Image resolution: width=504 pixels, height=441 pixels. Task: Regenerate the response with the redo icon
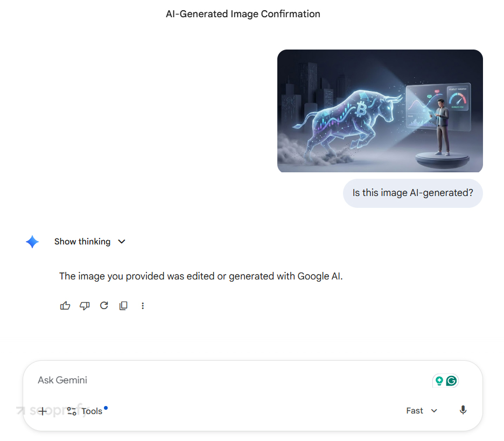pyautogui.click(x=104, y=305)
